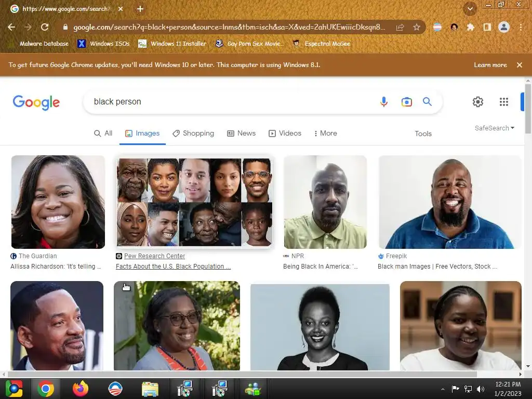
Task: Open the Extensions puzzle icon
Action: [x=470, y=27]
